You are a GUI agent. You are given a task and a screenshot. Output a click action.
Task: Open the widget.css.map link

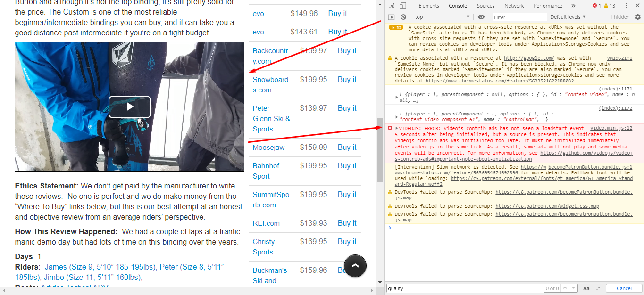pyautogui.click(x=547, y=206)
